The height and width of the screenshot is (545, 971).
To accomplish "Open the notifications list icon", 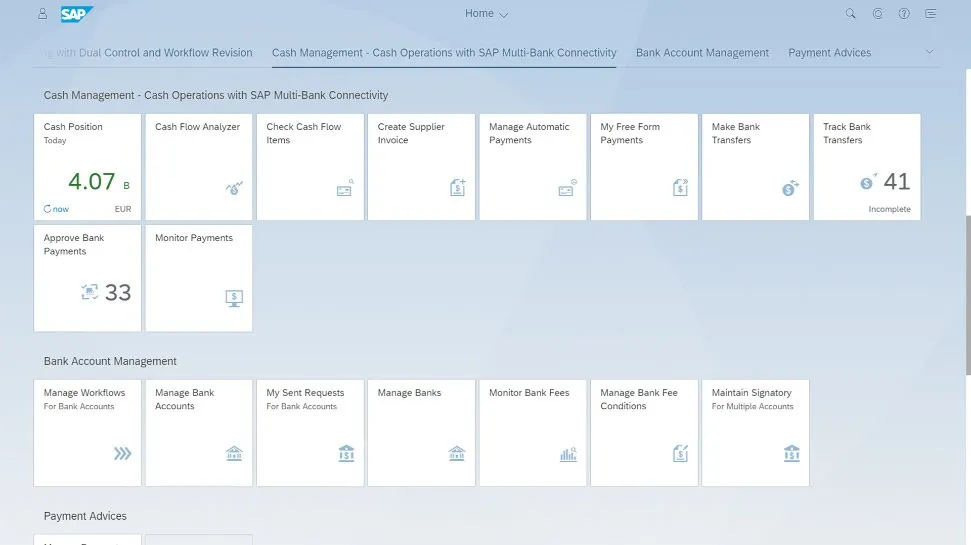I will click(x=931, y=14).
